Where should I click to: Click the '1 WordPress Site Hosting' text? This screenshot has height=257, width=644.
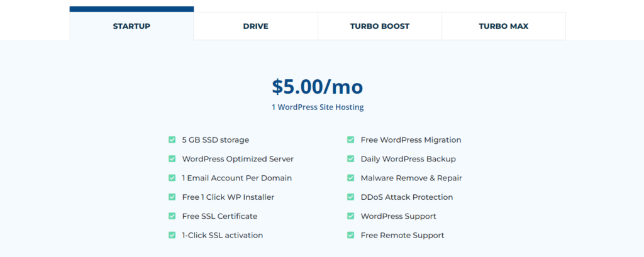point(318,107)
